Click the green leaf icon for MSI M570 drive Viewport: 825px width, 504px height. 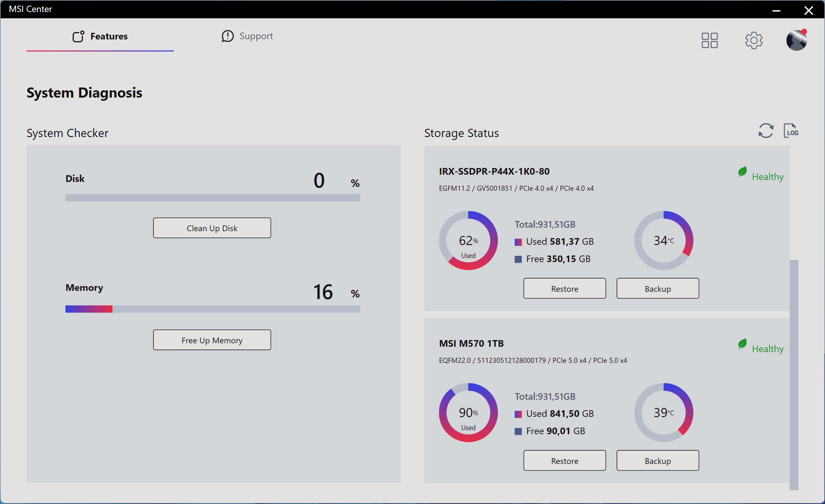click(x=742, y=344)
